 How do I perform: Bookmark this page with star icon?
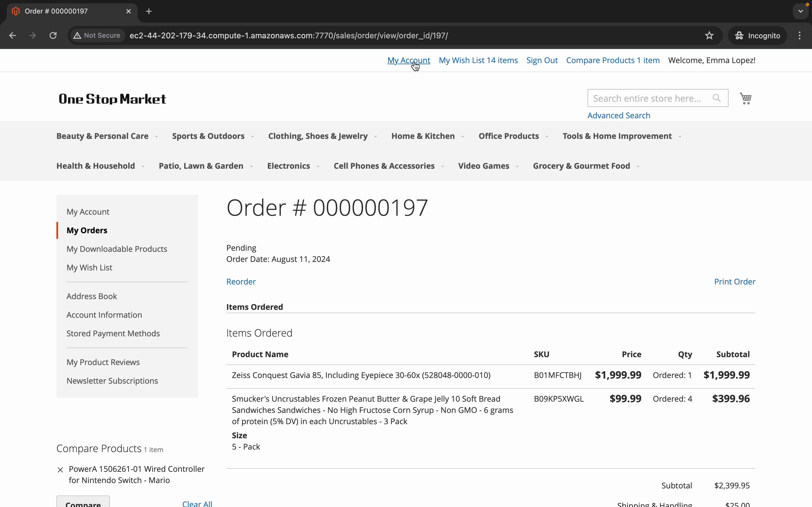(x=709, y=35)
